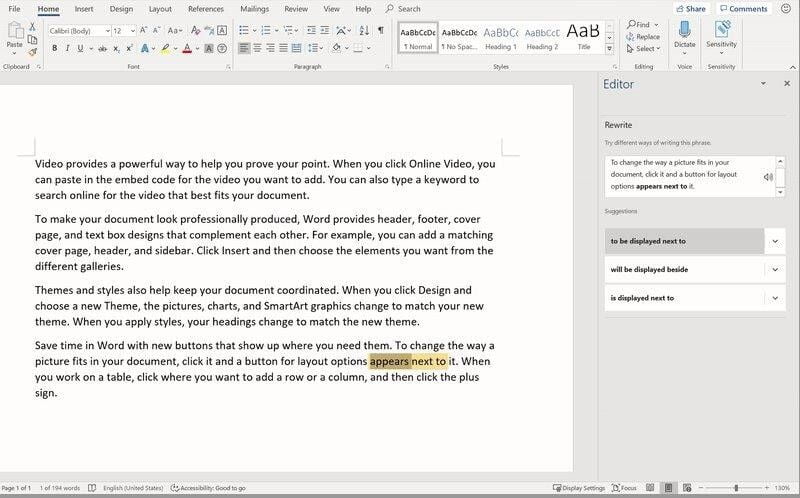
Task: Switch to the Design tab
Action: (121, 9)
